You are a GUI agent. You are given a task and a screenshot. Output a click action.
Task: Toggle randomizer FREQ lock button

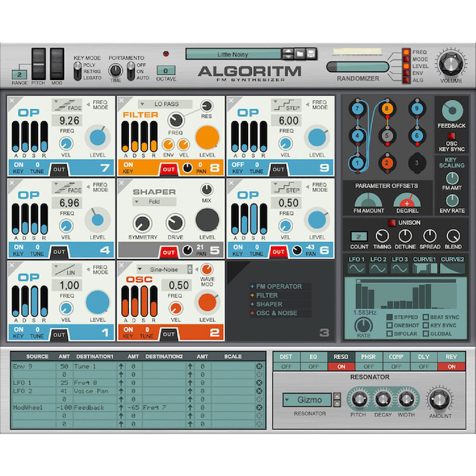tap(406, 52)
